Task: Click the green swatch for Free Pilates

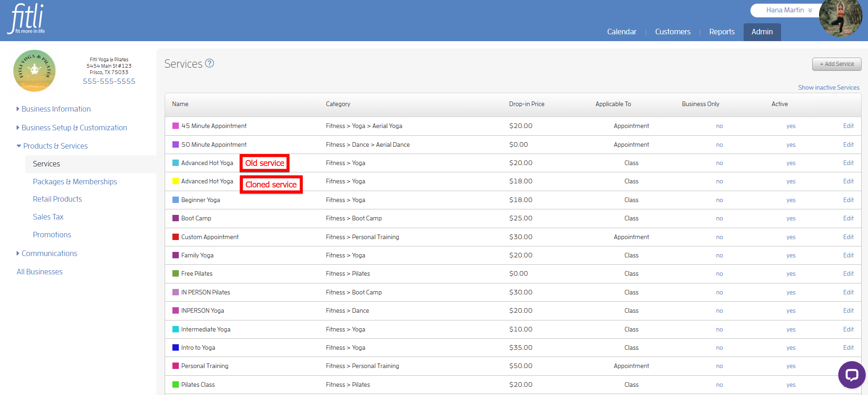Action: click(176, 273)
